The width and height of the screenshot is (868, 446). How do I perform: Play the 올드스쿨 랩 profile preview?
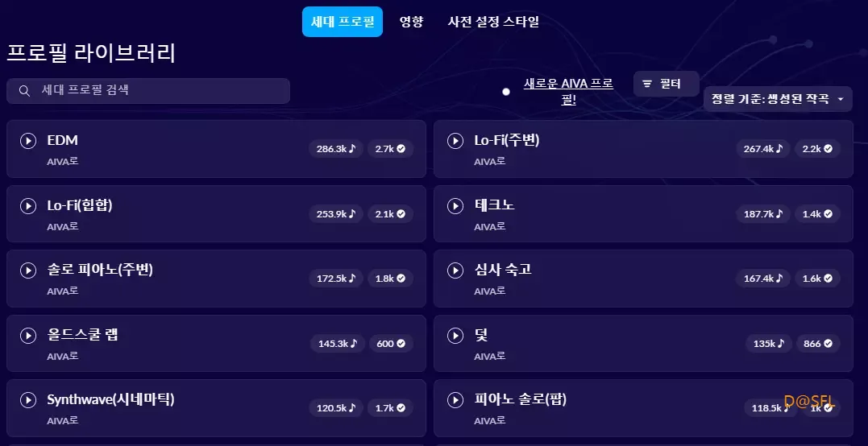tap(28, 336)
